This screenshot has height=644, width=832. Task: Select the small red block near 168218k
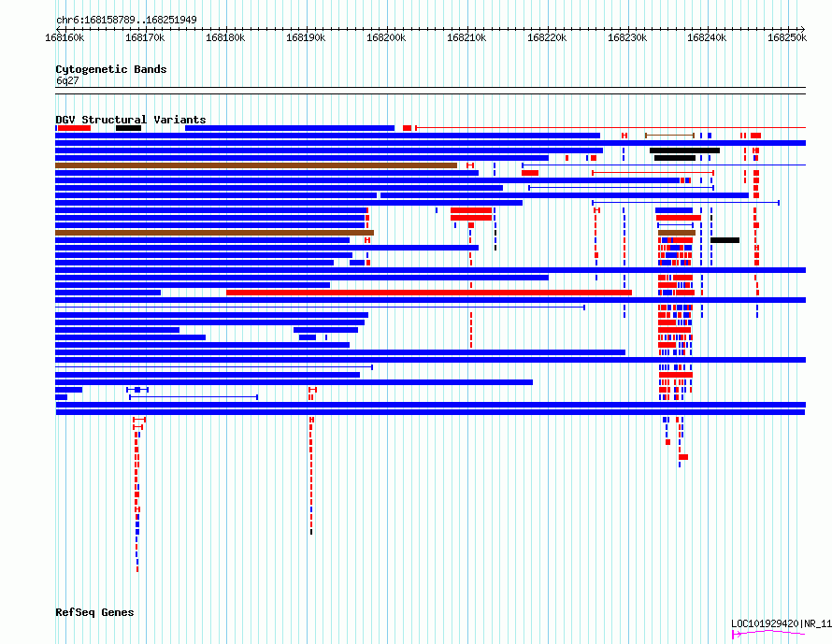(530, 173)
